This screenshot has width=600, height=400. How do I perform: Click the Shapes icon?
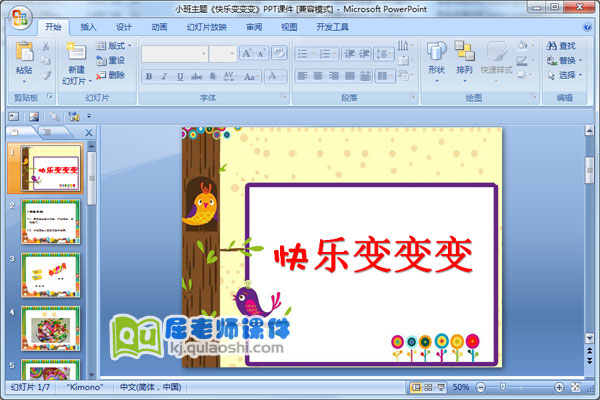(436, 52)
